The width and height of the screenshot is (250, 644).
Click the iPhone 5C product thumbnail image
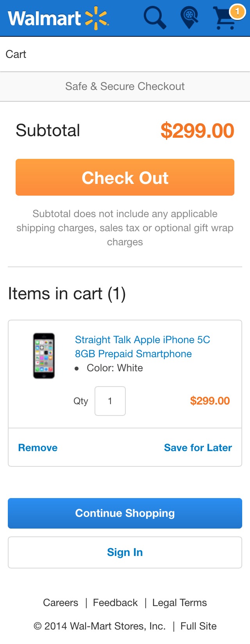pyautogui.click(x=44, y=356)
